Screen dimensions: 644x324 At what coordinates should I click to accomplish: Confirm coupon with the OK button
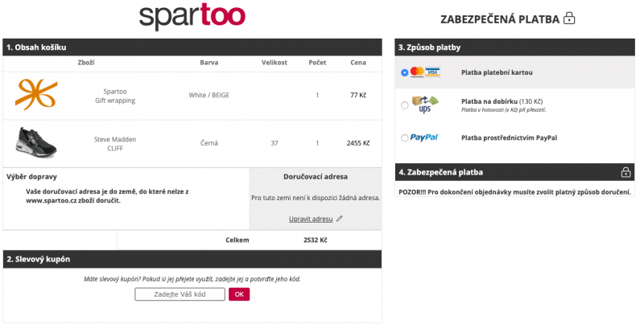[239, 294]
